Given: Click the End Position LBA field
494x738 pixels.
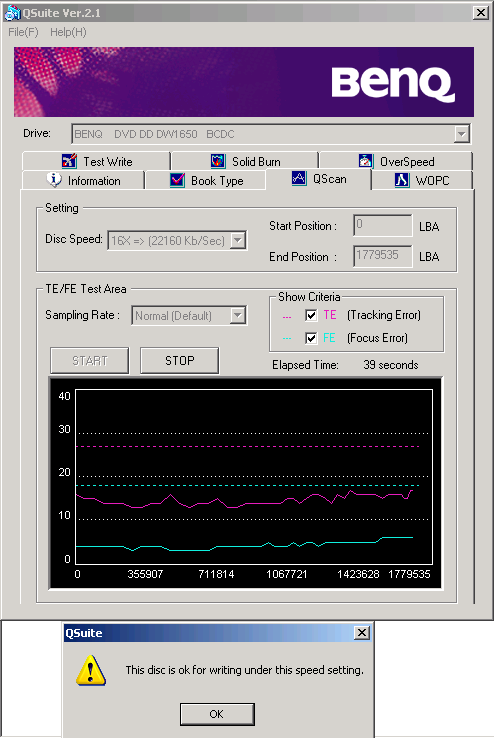Looking at the screenshot, I should pyautogui.click(x=383, y=256).
